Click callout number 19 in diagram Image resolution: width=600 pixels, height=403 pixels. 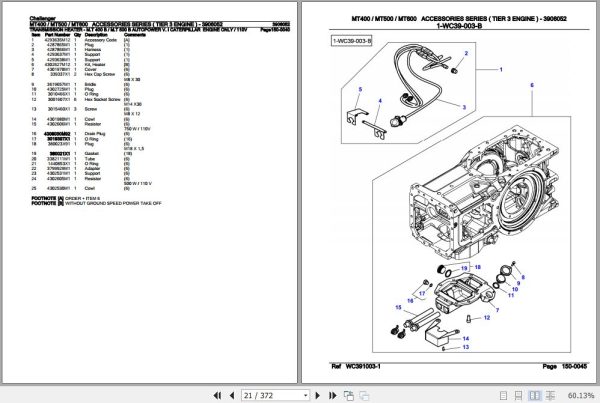tap(464, 268)
